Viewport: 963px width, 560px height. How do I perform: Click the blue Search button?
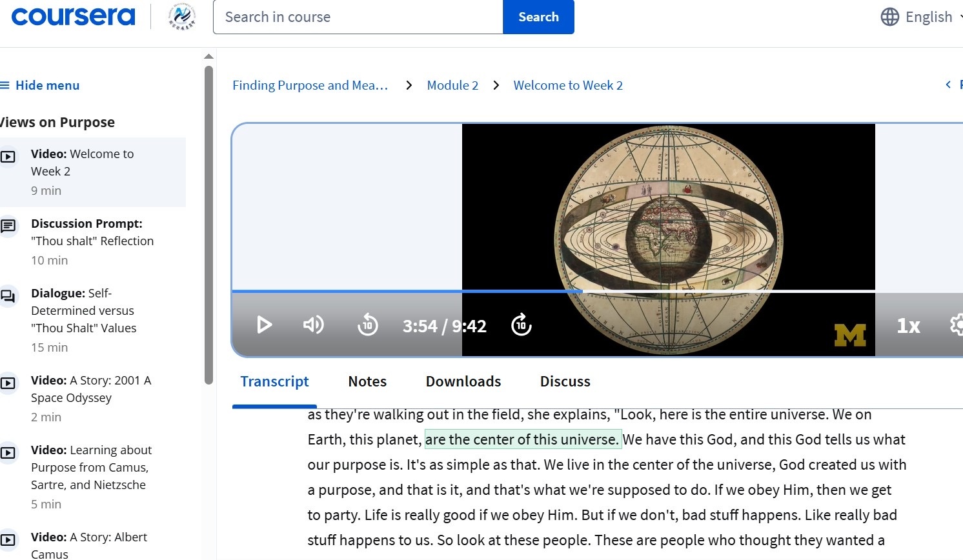[x=538, y=17]
